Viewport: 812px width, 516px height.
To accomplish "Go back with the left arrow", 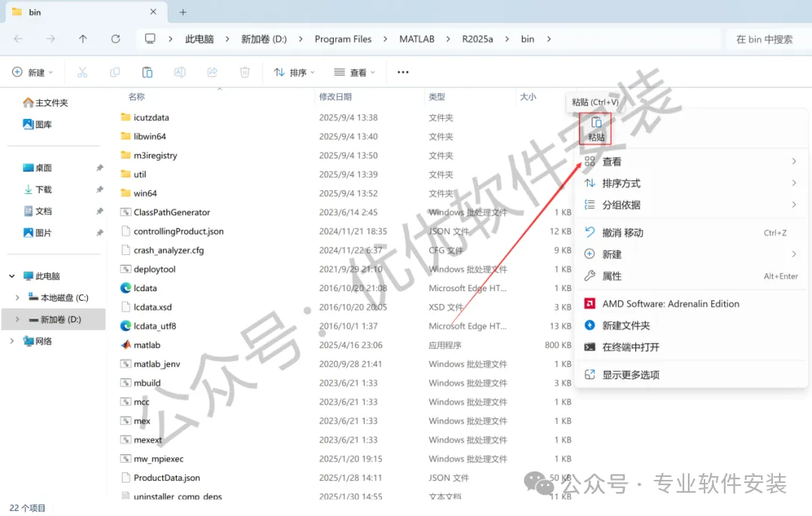I will tap(18, 39).
